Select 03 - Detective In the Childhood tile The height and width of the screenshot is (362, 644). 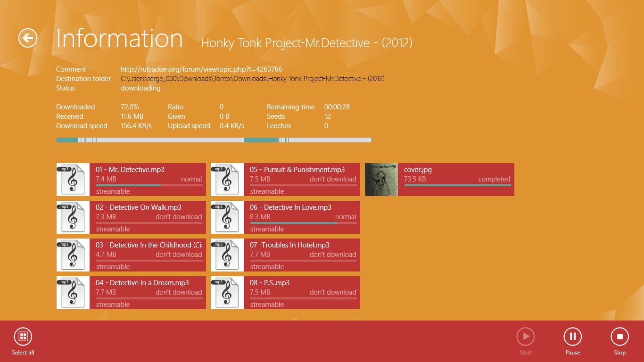tap(131, 255)
